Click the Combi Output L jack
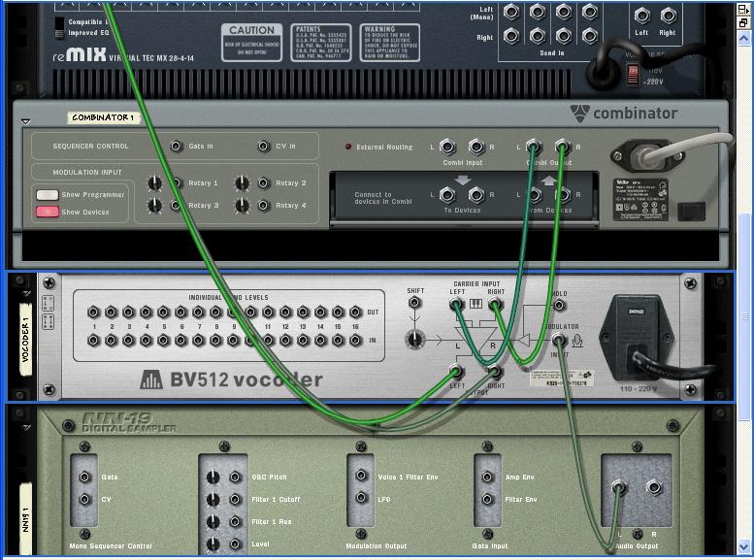This screenshot has height=560, width=754. [x=534, y=146]
